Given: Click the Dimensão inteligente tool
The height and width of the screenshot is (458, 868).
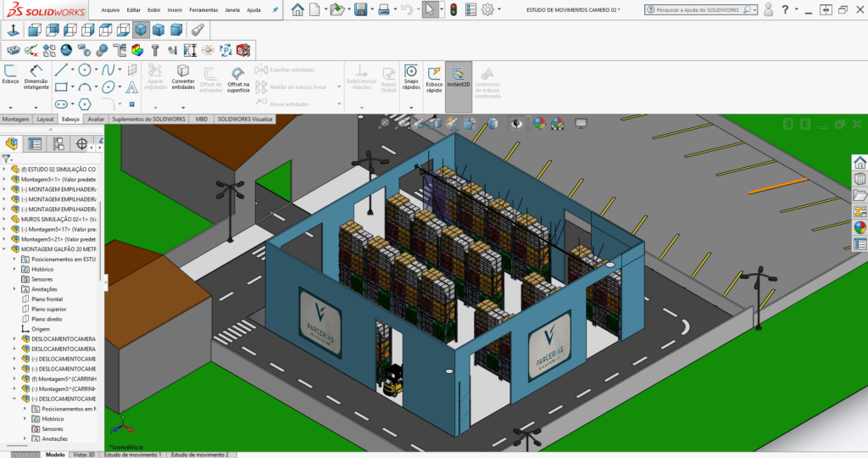Looking at the screenshot, I should tap(36, 78).
